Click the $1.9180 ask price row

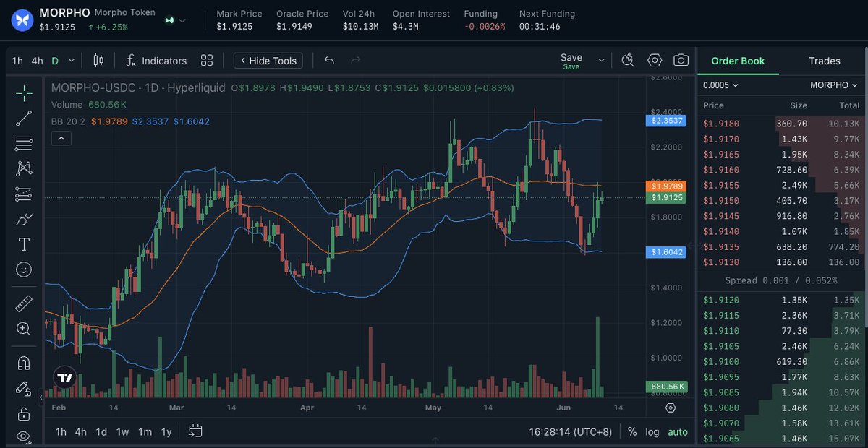pos(782,124)
